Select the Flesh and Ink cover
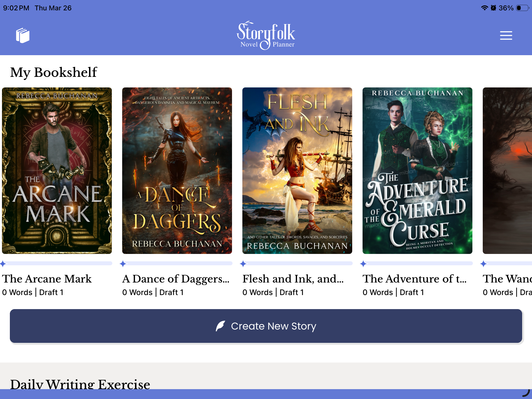The image size is (532, 399). pos(297,170)
